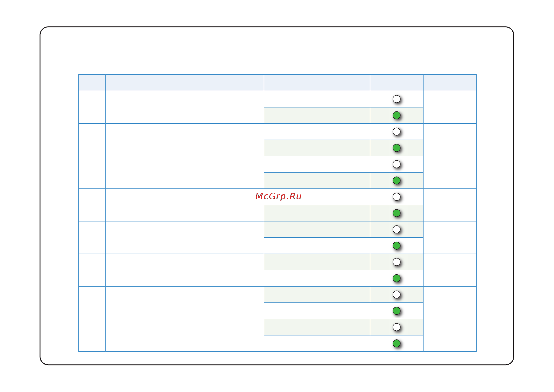
Task: Choose the green circle in the fourth row group
Action: tap(397, 213)
